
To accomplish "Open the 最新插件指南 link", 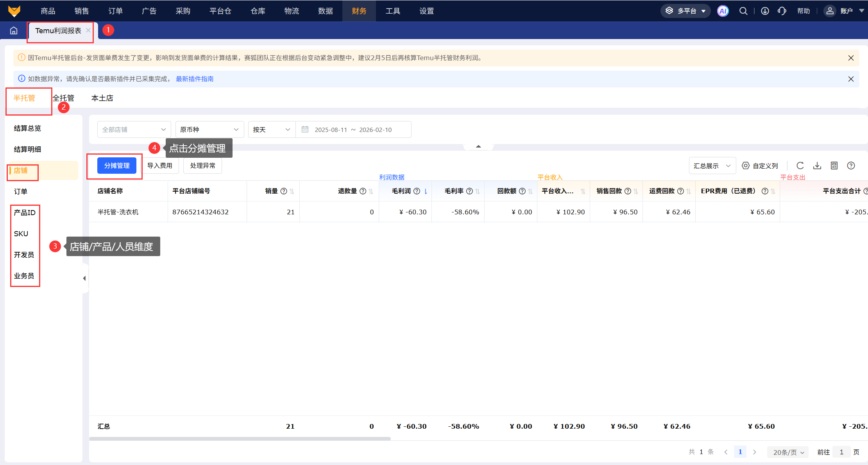I will click(x=194, y=79).
